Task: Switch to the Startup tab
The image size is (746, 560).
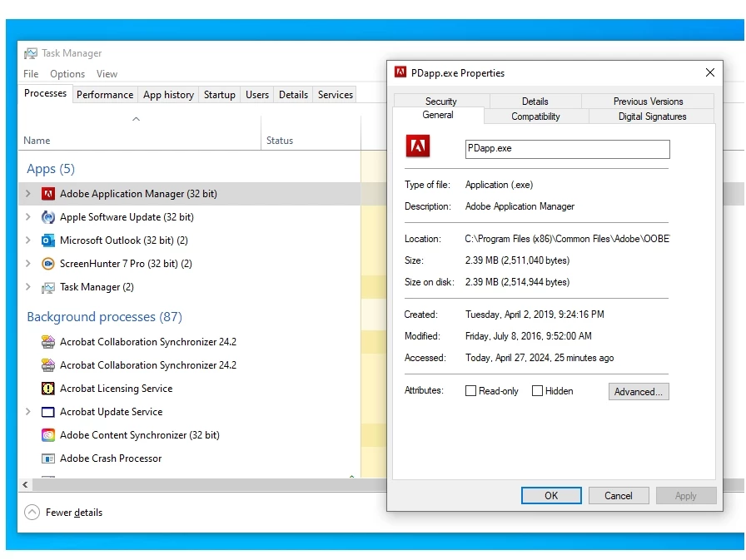Action: pos(219,95)
